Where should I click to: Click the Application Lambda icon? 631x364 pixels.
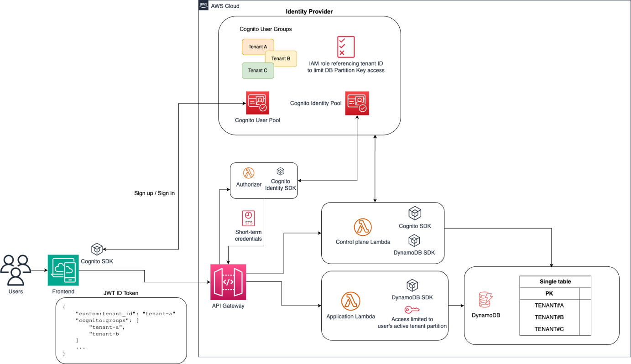tap(350, 302)
